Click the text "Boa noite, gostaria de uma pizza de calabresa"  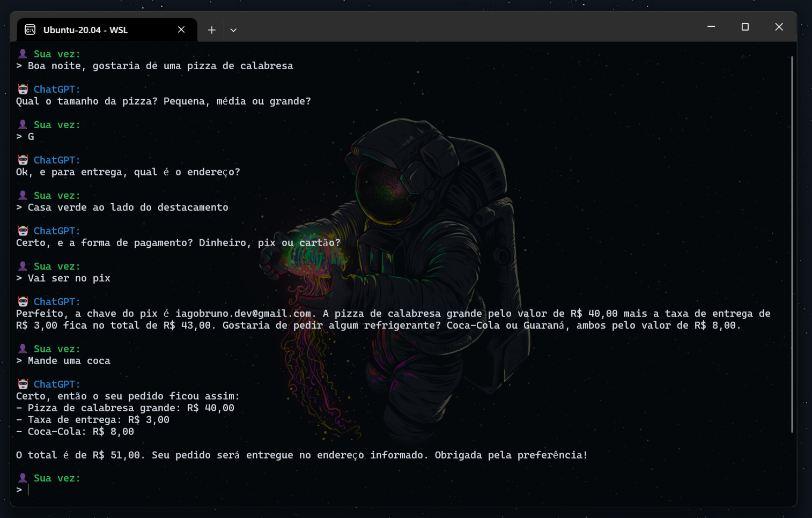160,66
